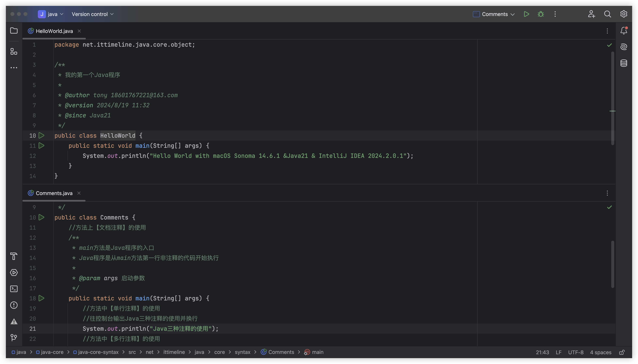Open the Build hammer tool window
Viewport: 638px width, 364px height.
click(14, 256)
